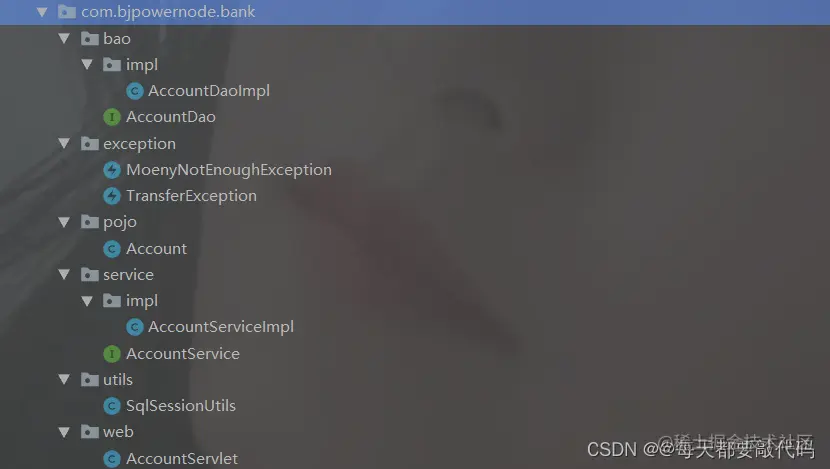This screenshot has height=469, width=830.
Task: Click the AccountDaoImpl class icon
Action: coord(134,91)
